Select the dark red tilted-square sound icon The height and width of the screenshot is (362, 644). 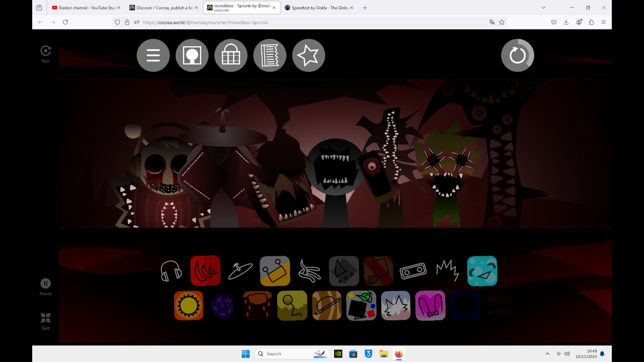click(378, 271)
